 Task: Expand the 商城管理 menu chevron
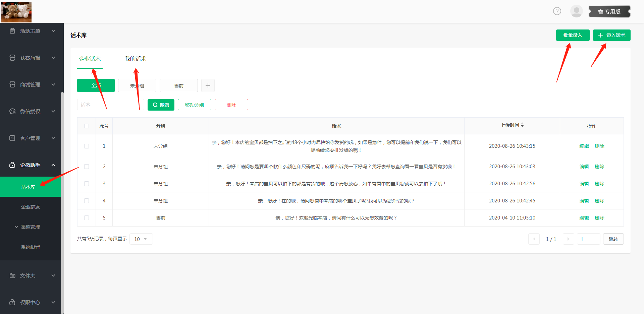[53, 84]
